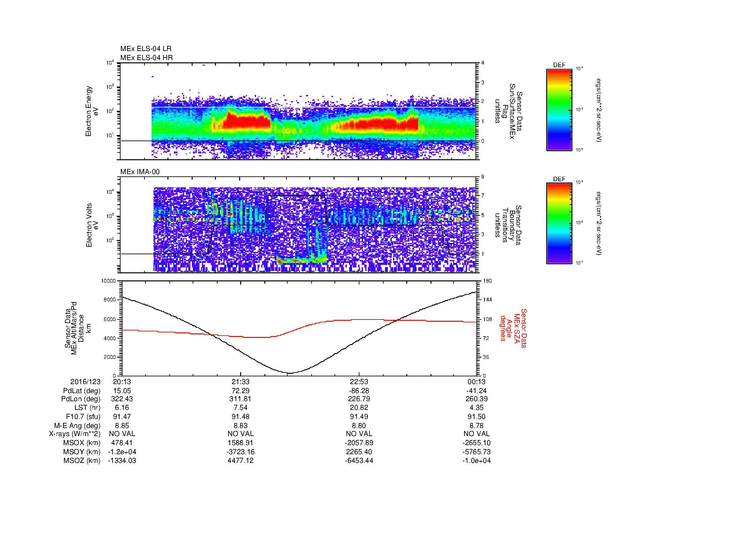Click the MSOX value '-2655.10'
The height and width of the screenshot is (534, 756).
coord(476,443)
